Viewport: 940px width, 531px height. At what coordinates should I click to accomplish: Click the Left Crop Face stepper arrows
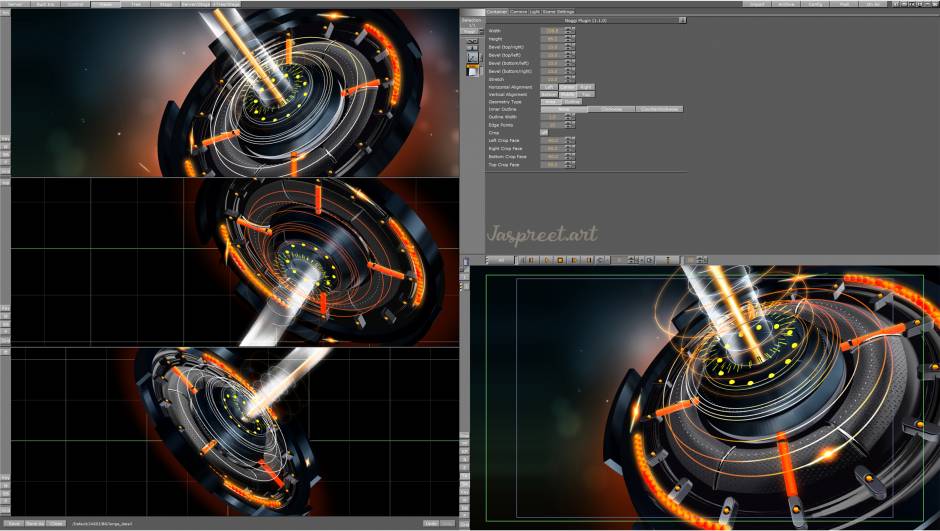[569, 141]
